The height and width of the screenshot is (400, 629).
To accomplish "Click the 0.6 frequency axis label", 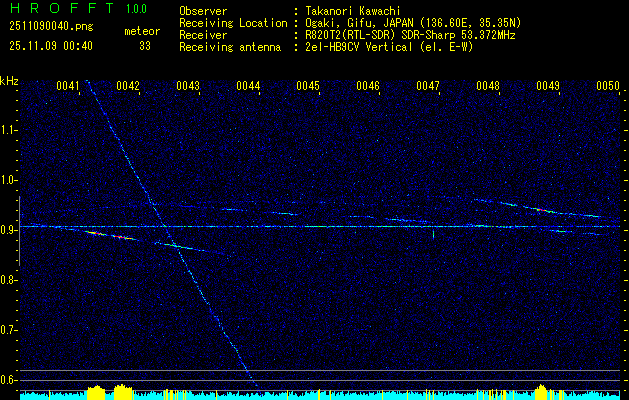I will point(9,380).
